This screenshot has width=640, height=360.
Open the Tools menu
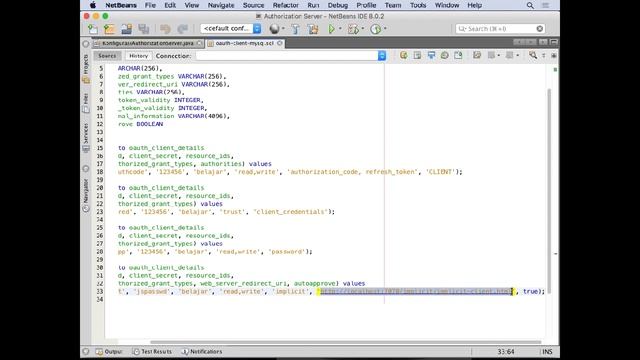coord(418,5)
